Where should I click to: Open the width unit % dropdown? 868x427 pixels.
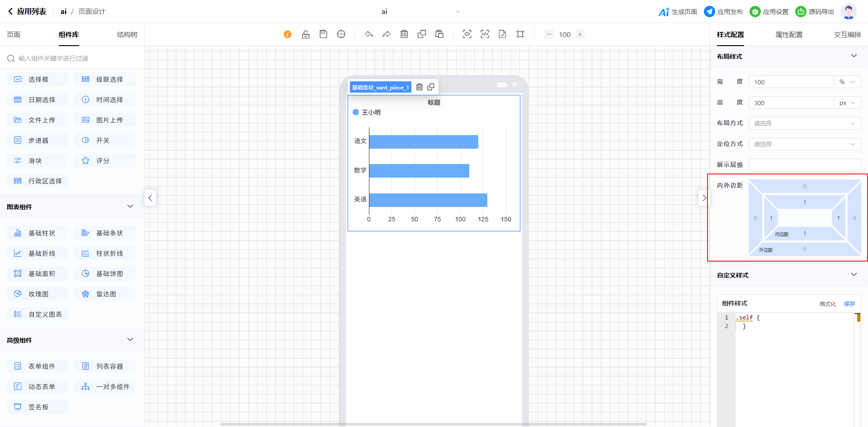(x=847, y=82)
